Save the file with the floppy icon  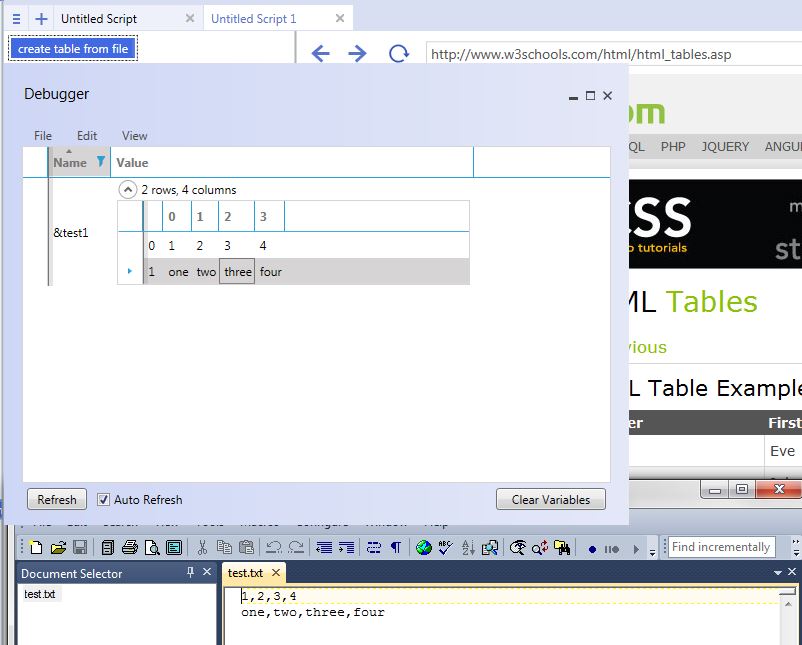pos(80,548)
